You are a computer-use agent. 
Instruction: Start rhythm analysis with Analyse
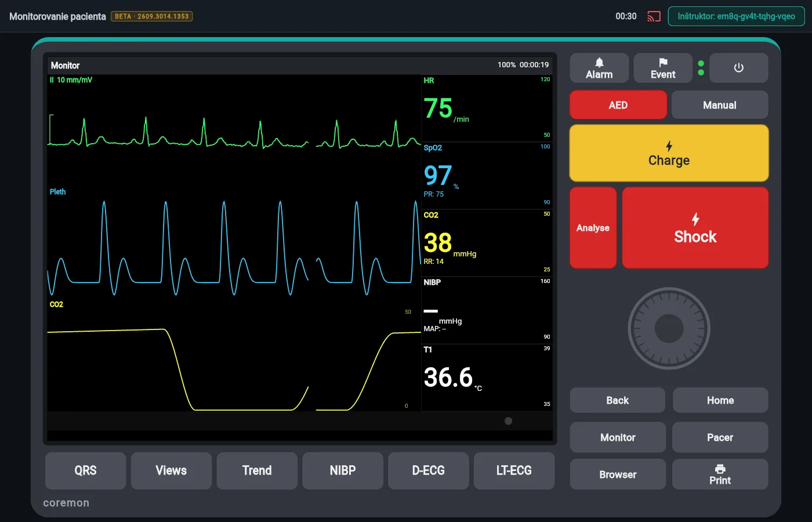click(x=593, y=228)
